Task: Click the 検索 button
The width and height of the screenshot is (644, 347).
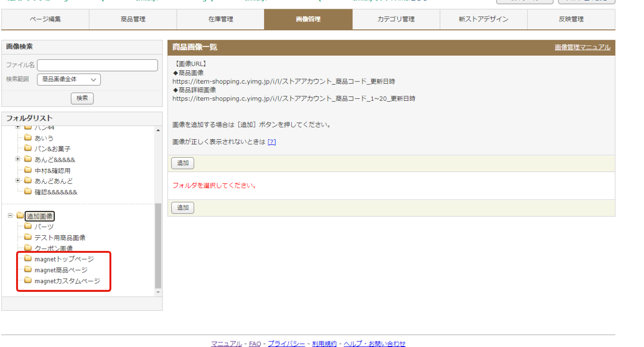Action: pos(82,98)
